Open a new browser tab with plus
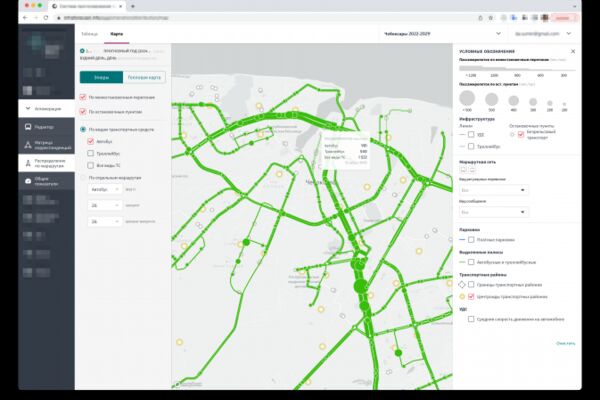 click(133, 6)
